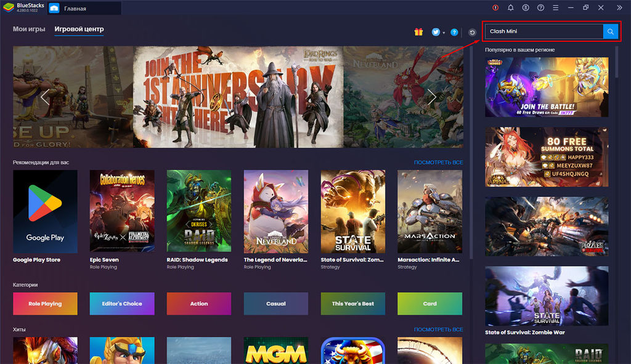Switch to the Мои игры tab
This screenshot has width=631, height=364.
pos(29,29)
